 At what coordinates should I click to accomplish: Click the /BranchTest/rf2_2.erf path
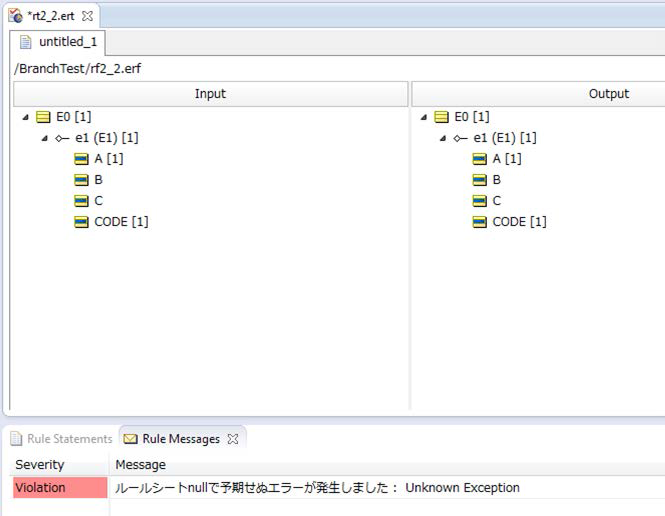78,68
